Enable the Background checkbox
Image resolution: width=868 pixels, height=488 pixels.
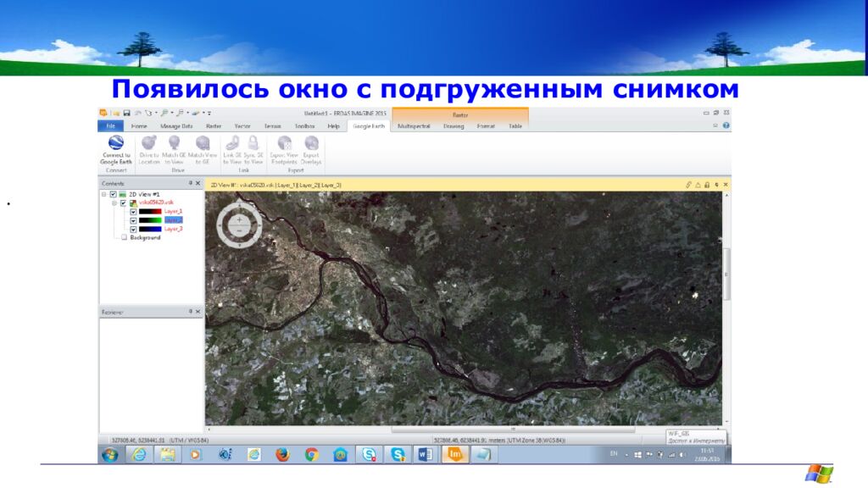(124, 237)
